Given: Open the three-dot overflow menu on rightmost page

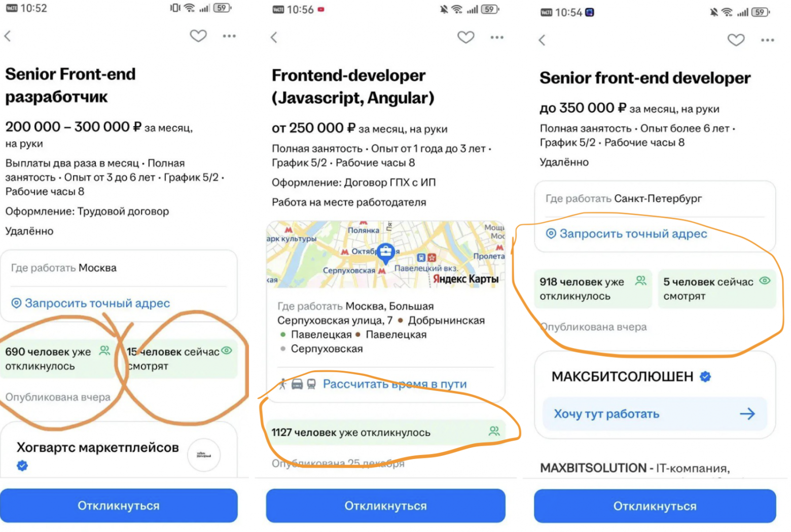Looking at the screenshot, I should point(767,40).
